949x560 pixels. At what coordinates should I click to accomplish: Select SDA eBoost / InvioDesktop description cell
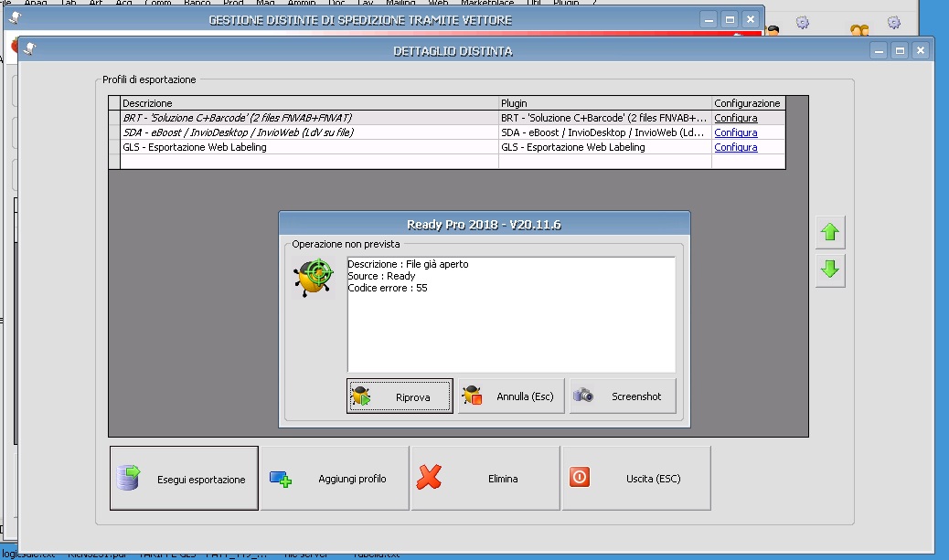pos(309,132)
